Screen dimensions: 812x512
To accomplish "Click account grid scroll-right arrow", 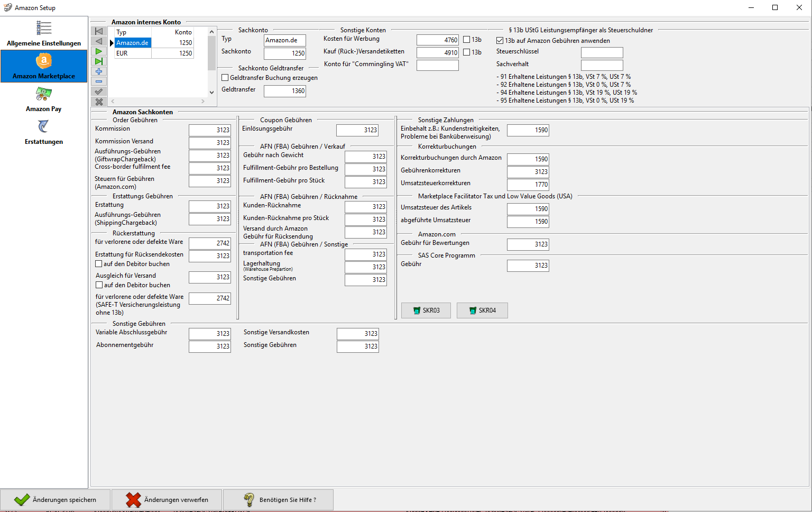I will pyautogui.click(x=203, y=101).
